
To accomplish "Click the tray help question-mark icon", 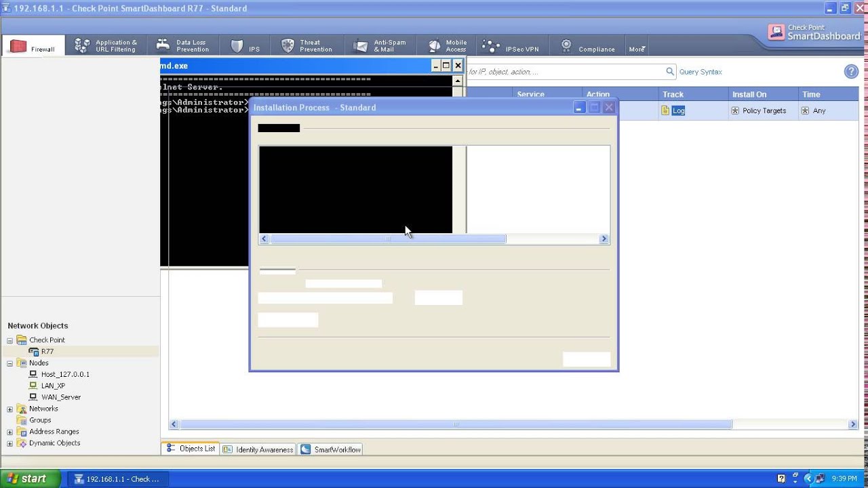I will point(781,479).
